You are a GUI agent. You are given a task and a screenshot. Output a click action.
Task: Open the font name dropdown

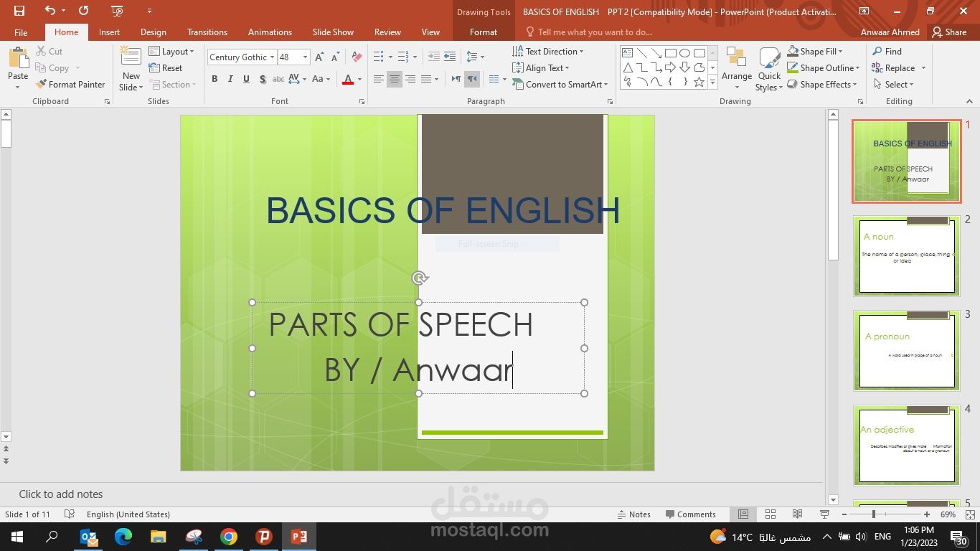point(272,57)
